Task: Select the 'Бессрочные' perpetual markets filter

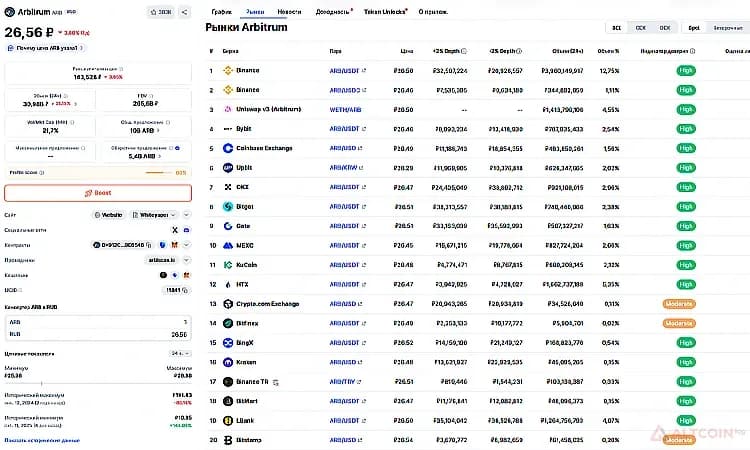Action: (x=728, y=28)
